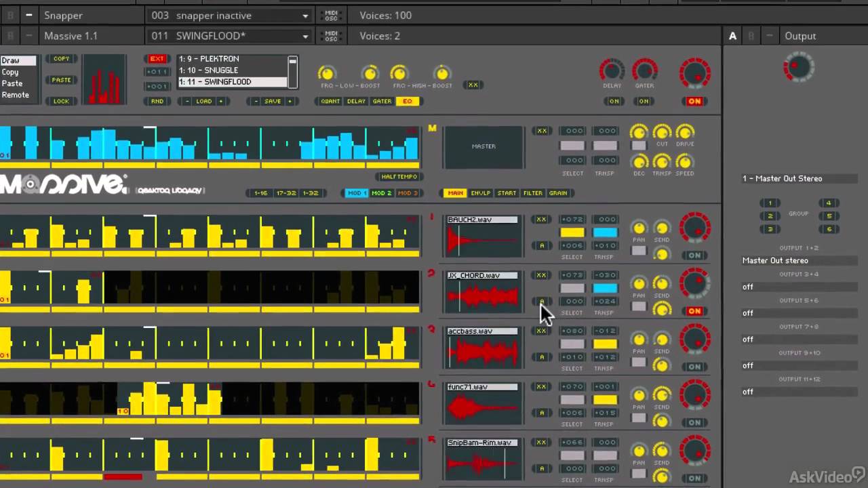Click the plus button right of SAVE
This screenshot has height=488, width=868.
(290, 101)
